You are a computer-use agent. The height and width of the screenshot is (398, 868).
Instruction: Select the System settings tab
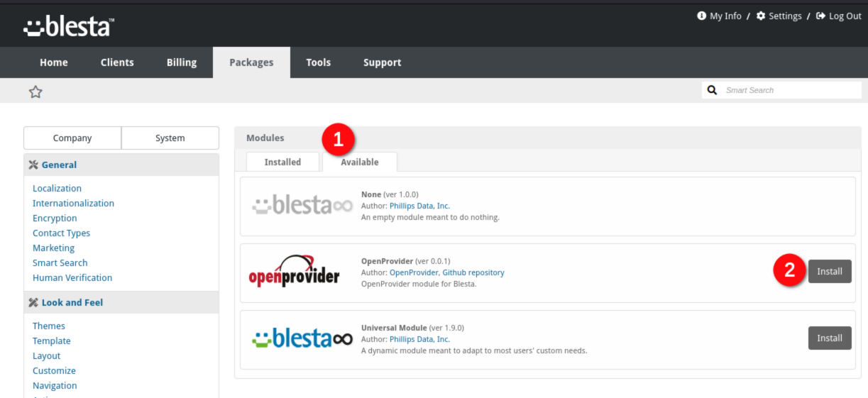pyautogui.click(x=170, y=138)
